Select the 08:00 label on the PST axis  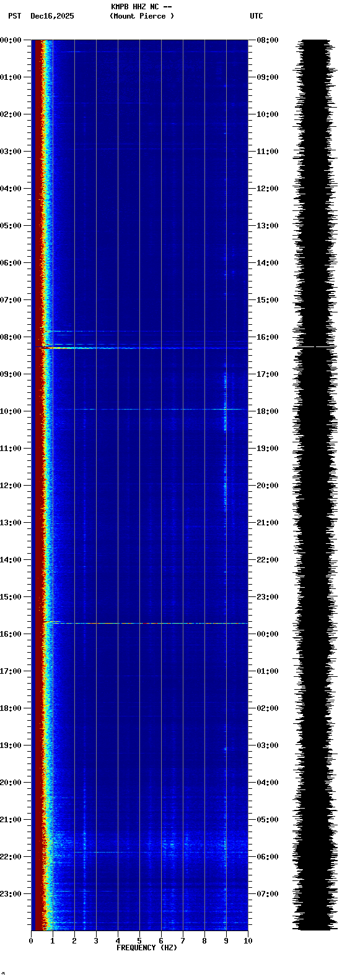pos(11,337)
